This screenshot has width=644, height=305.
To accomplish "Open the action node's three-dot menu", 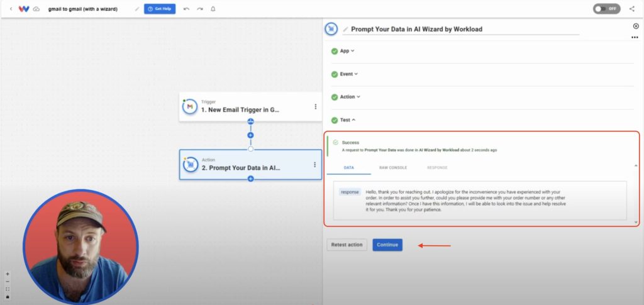I will [x=314, y=165].
